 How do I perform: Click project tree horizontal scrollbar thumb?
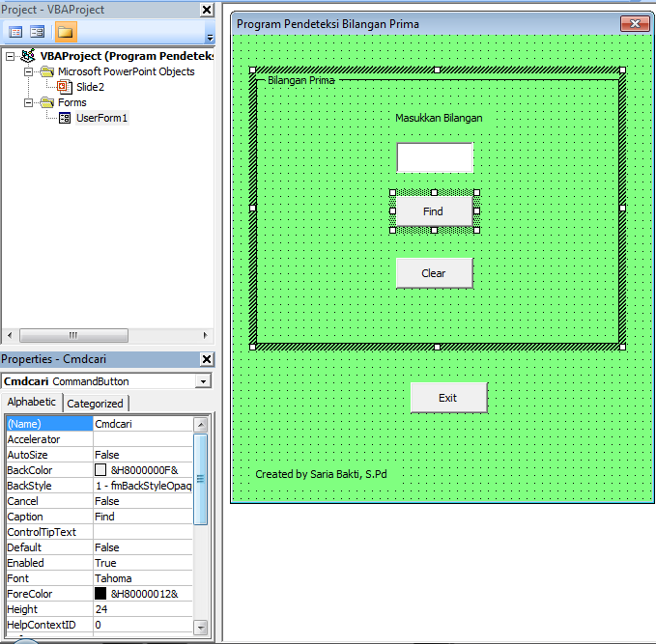coord(73,335)
